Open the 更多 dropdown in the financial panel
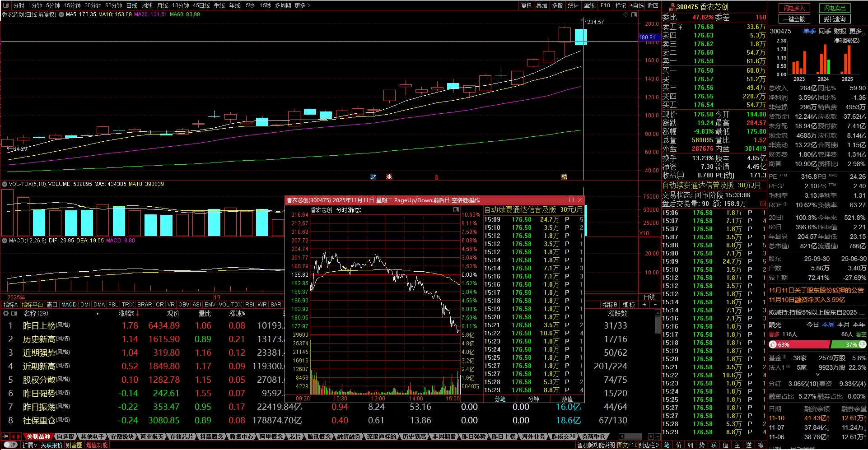 coord(857,31)
